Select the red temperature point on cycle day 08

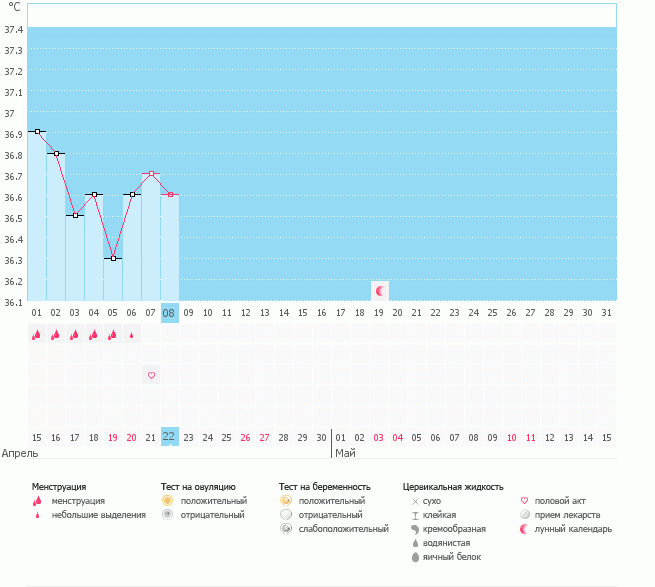click(170, 194)
